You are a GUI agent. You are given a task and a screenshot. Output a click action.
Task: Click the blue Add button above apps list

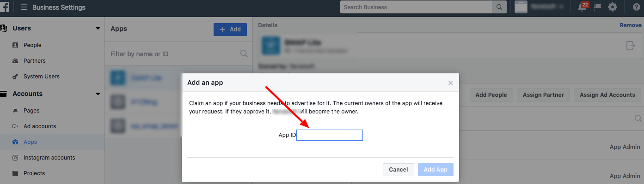230,29
